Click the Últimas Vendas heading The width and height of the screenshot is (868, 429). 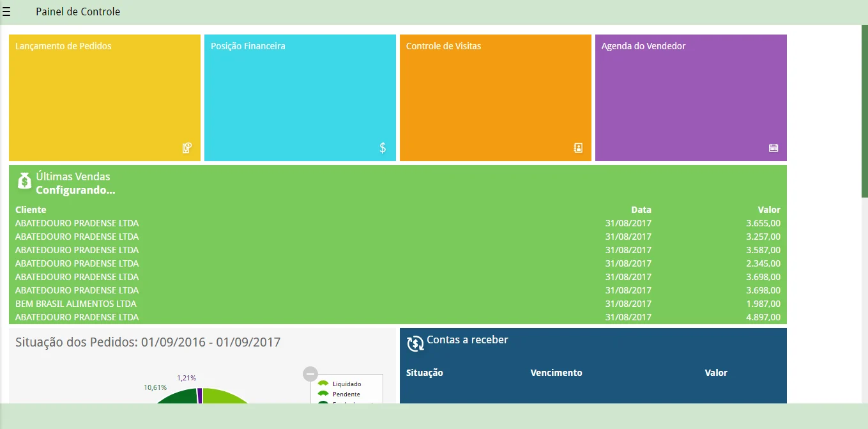73,176
